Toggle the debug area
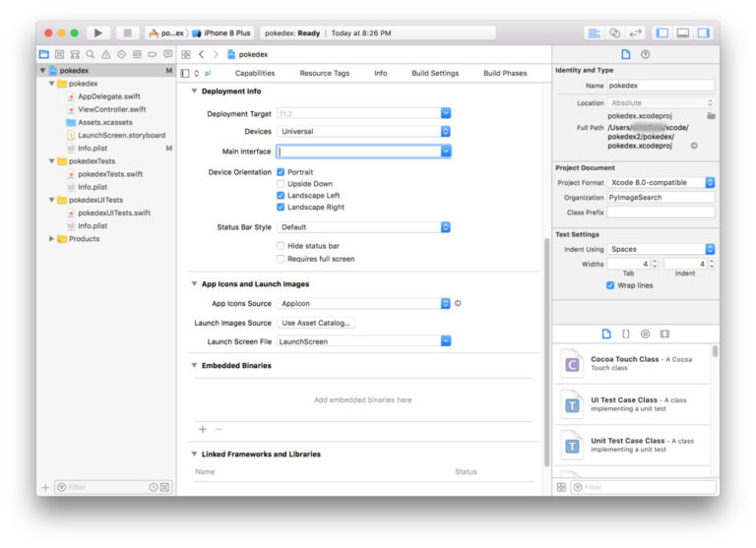 [683, 32]
